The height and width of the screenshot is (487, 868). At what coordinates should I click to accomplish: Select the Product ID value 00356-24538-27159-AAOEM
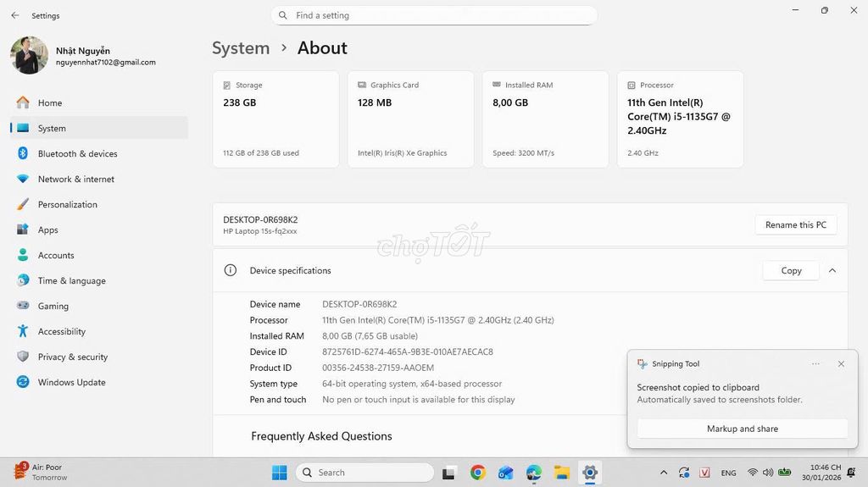tap(378, 368)
